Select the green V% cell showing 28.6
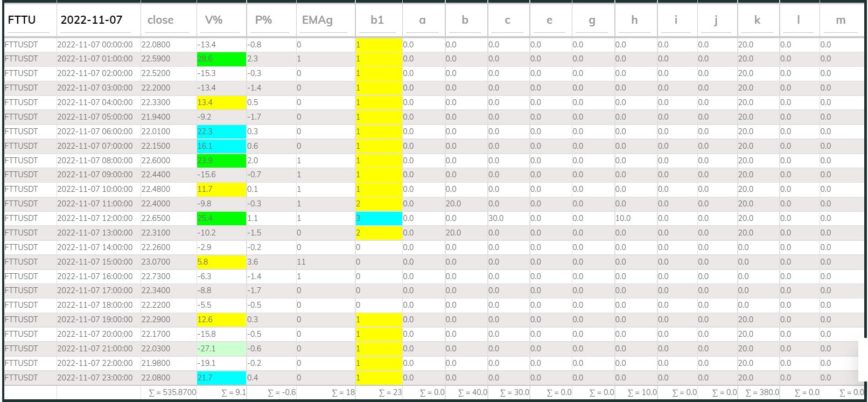 tap(221, 59)
